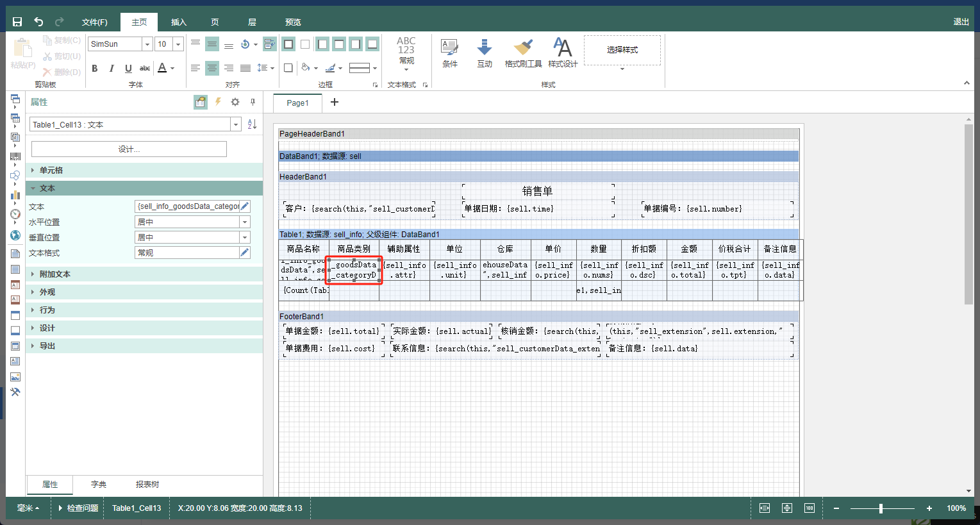The width and height of the screenshot is (980, 525).
Task: Open the component selector dropdown (Table1_Cell13)
Action: tap(236, 124)
